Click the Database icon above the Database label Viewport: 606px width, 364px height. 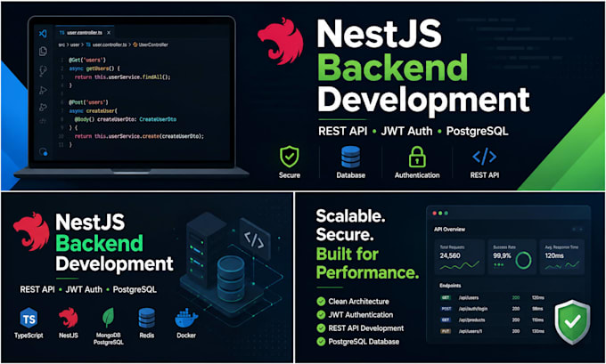point(350,157)
